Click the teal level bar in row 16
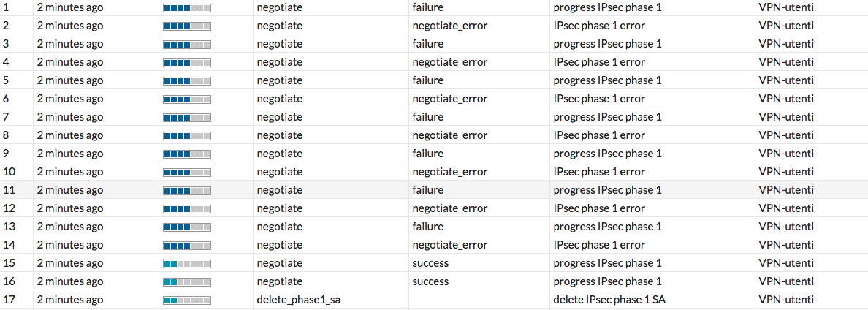868x310 pixels. pos(187,281)
